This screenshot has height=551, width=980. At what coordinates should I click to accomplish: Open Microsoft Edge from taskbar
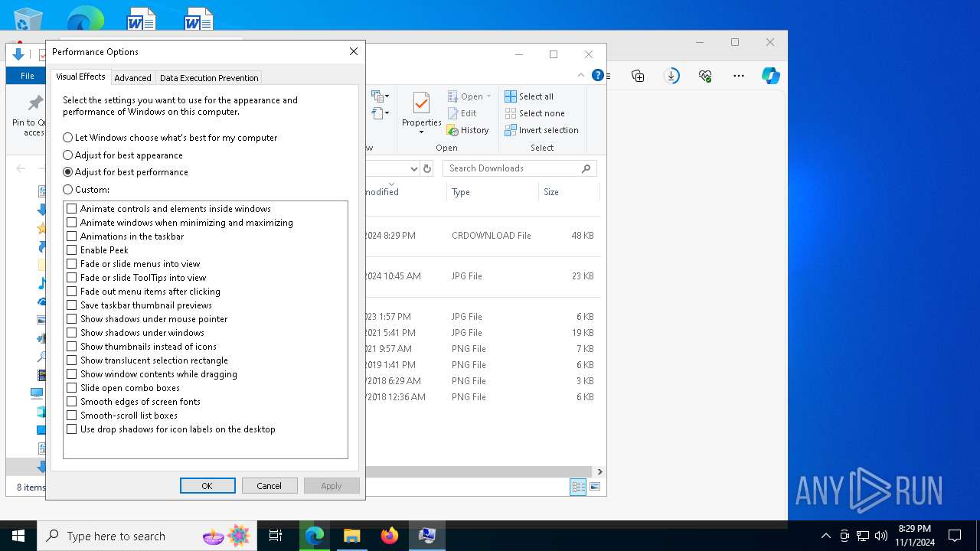point(315,536)
